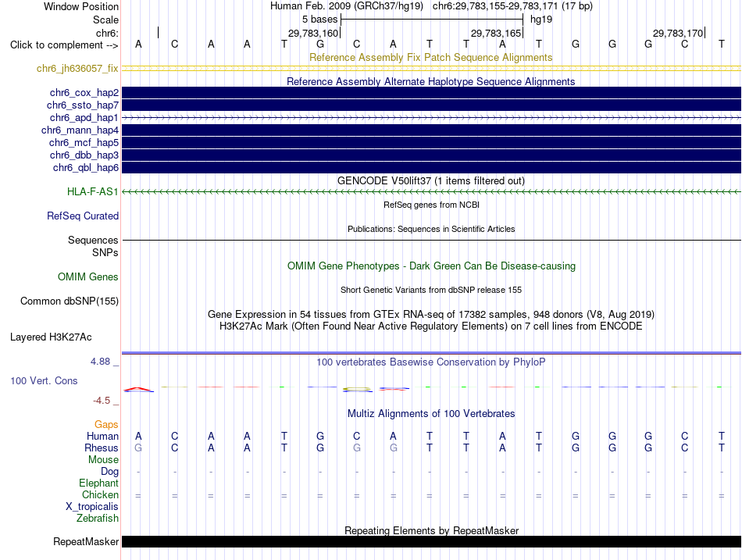Select the X_tropicalis species label
This screenshot has width=742, height=560.
(x=92, y=507)
